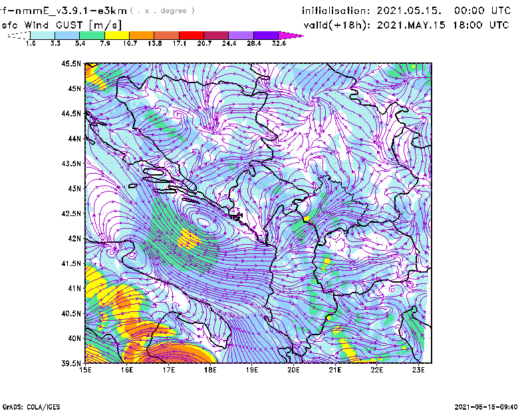This screenshot has height=411, width=532.
Task: Click the dashed white arrow at legend start
Action: 17,35
